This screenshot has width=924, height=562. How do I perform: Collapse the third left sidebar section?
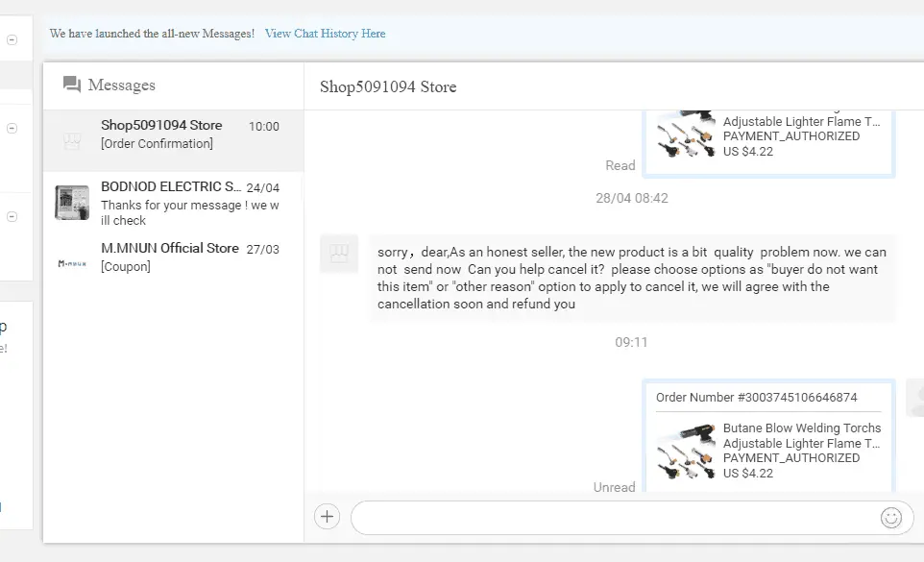(12, 217)
